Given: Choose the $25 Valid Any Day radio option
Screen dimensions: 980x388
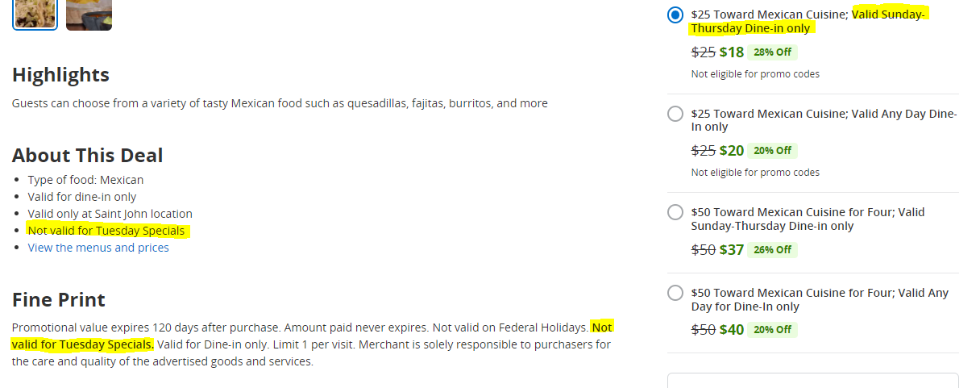Looking at the screenshot, I should [675, 114].
